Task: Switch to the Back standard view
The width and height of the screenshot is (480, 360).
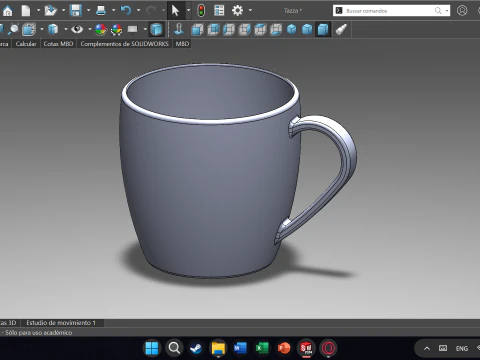Action: pos(213,29)
